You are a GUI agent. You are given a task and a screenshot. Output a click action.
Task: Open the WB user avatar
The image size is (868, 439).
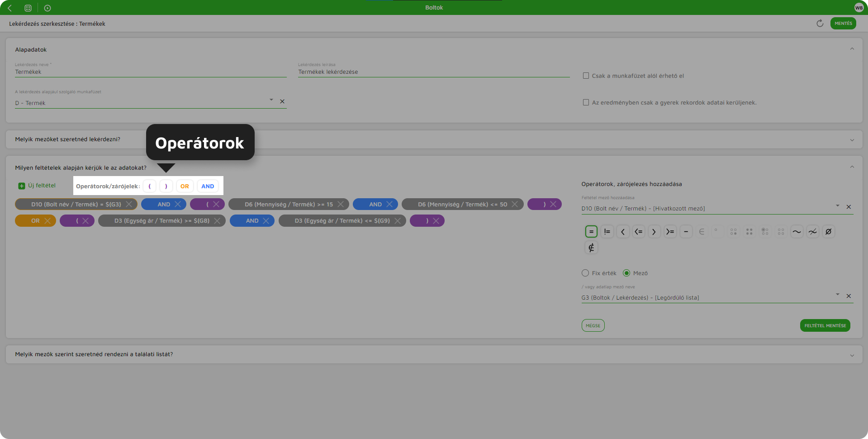pos(859,8)
